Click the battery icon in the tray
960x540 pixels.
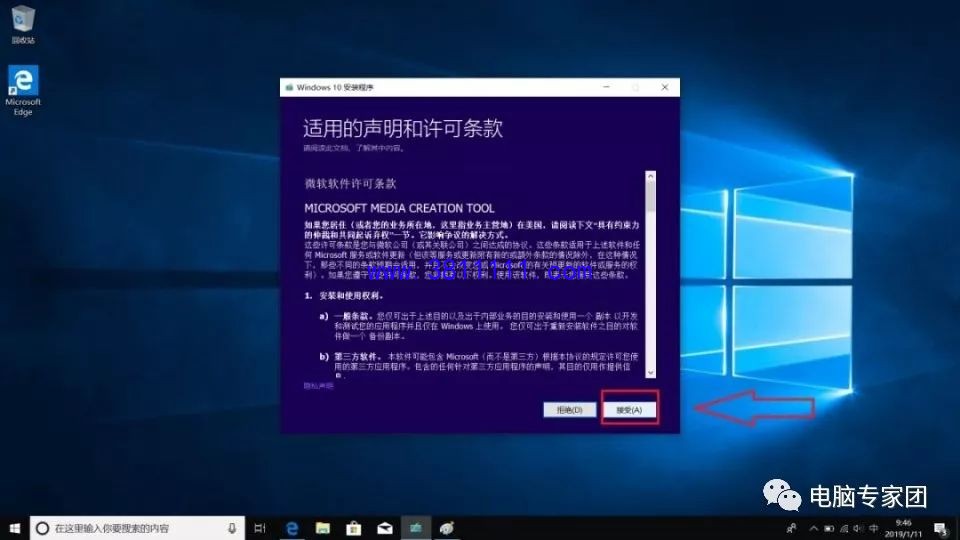click(828, 528)
